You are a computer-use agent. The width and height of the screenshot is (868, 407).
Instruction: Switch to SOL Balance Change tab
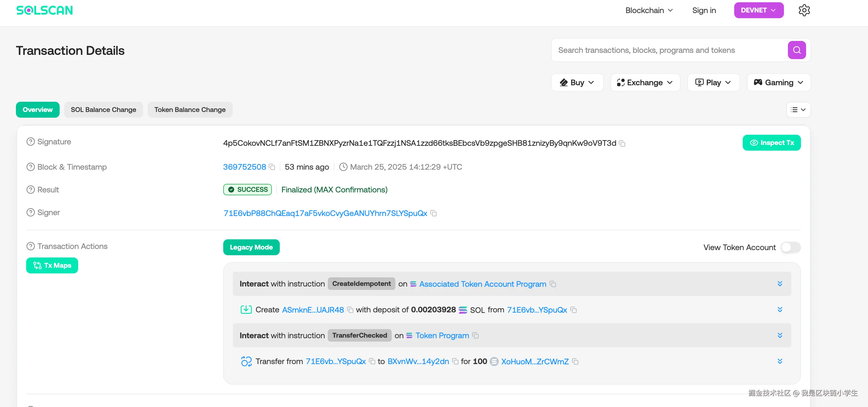pos(103,110)
